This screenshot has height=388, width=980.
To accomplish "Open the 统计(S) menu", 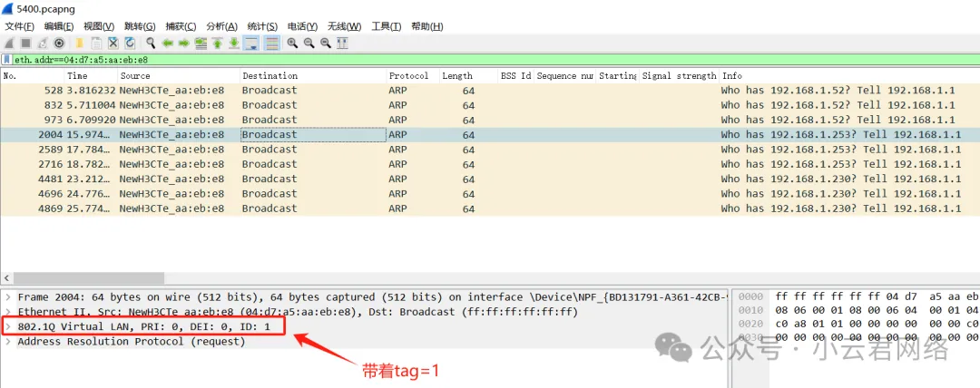I will (x=263, y=26).
